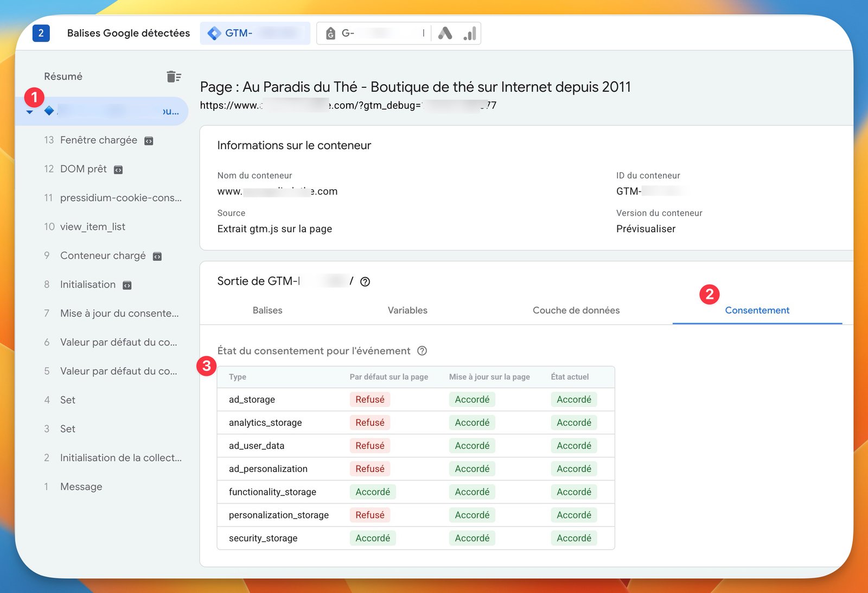Select event 7 Mise à jour du consente...

point(111,313)
